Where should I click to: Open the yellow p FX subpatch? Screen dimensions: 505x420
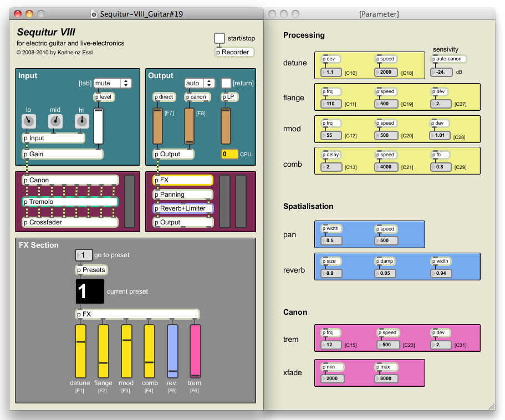click(183, 180)
